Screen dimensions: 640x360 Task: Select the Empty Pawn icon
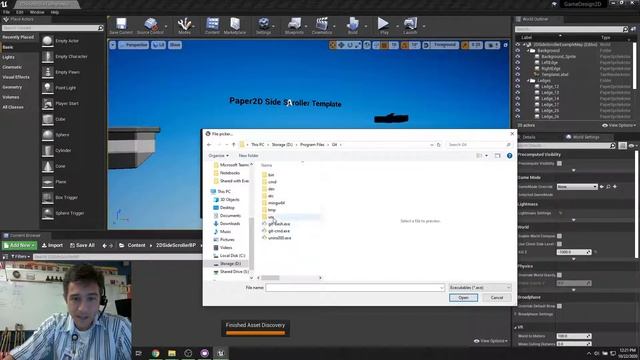tap(48, 72)
